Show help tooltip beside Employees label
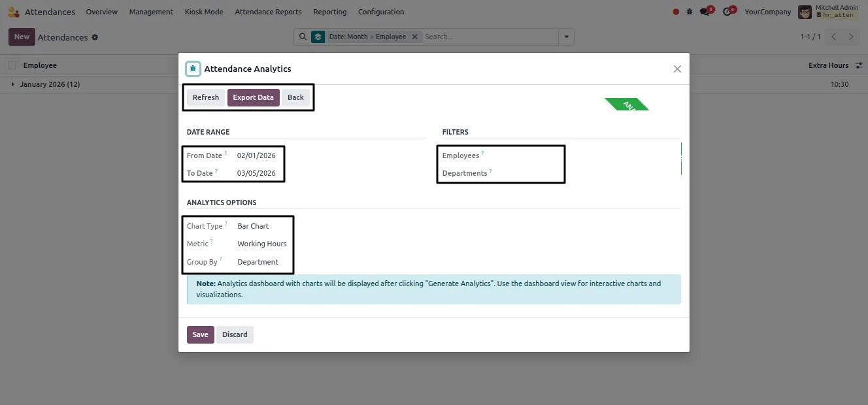 (482, 154)
